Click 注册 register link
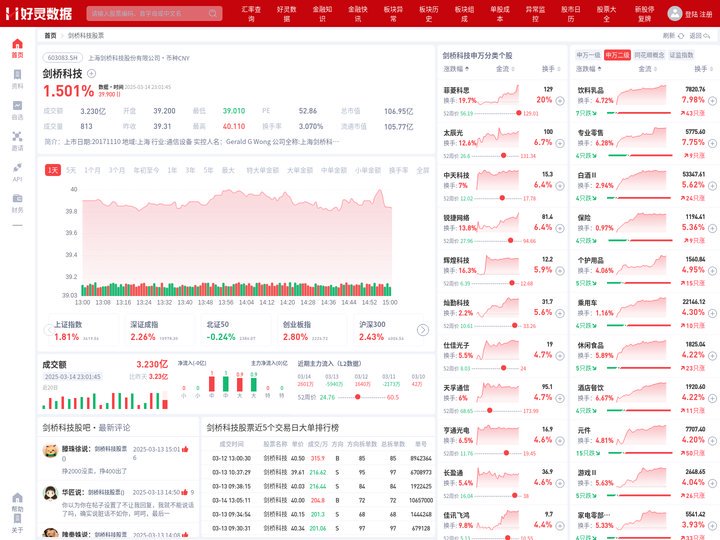The width and height of the screenshot is (720, 540). pyautogui.click(x=706, y=14)
